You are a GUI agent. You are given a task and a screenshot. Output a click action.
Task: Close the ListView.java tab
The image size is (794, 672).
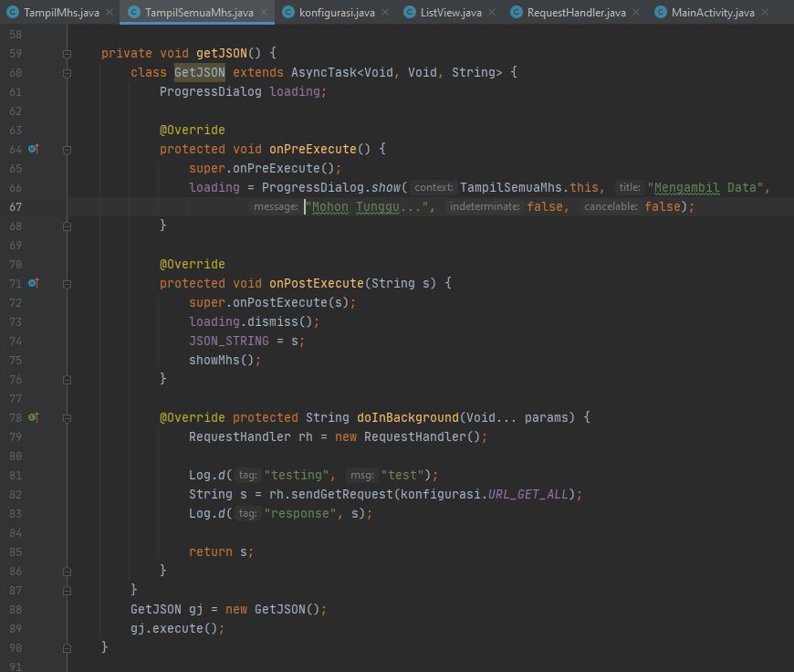[x=492, y=12]
